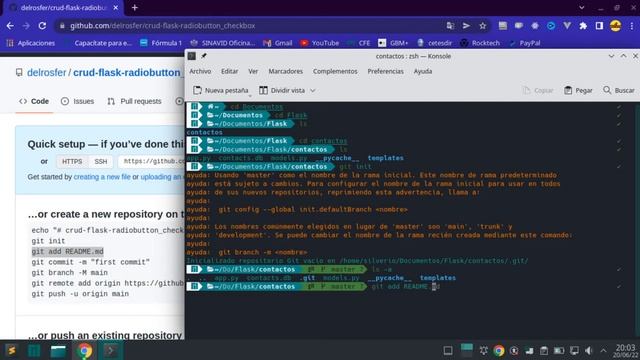
Task: Switch to the Pull requests tab
Action: click(134, 101)
